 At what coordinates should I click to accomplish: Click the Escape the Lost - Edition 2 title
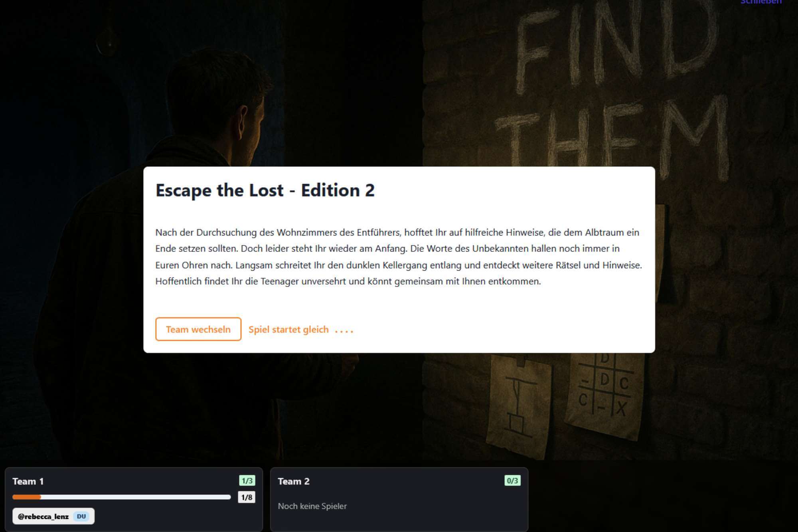pyautogui.click(x=265, y=190)
